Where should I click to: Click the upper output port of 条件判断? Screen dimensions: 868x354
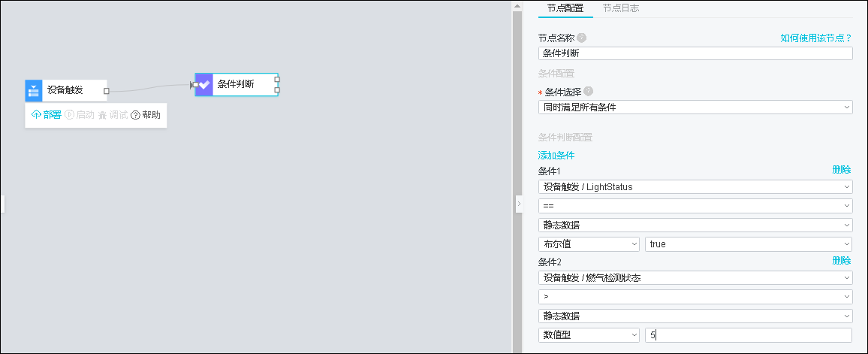pyautogui.click(x=277, y=79)
